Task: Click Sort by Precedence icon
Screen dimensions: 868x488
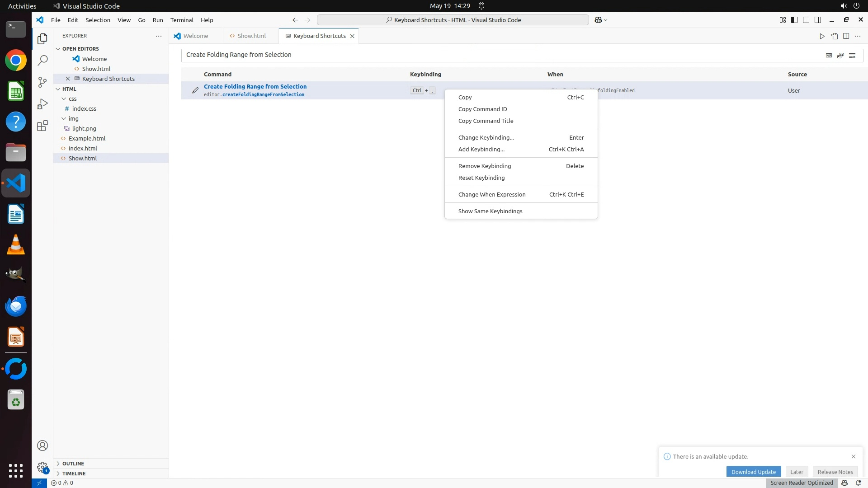Action: pos(840,55)
